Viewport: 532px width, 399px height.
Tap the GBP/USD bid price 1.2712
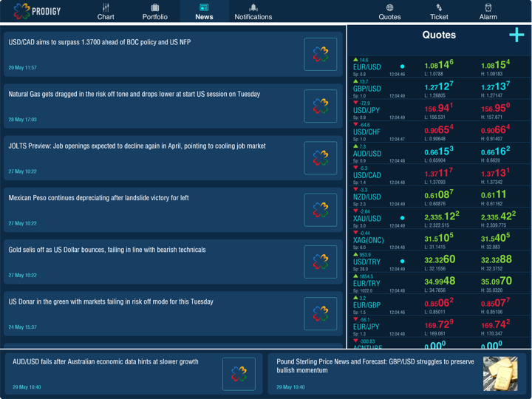click(439, 86)
